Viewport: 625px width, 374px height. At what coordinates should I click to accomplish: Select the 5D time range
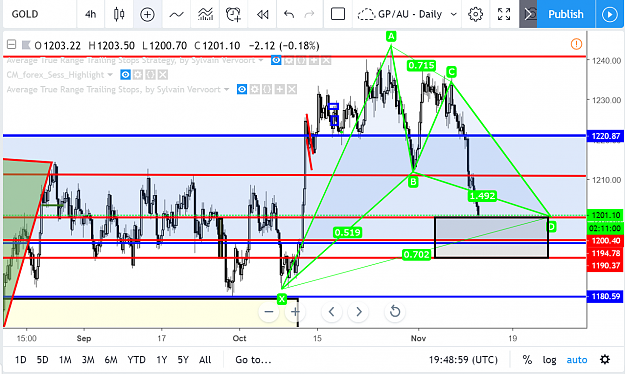(x=42, y=360)
